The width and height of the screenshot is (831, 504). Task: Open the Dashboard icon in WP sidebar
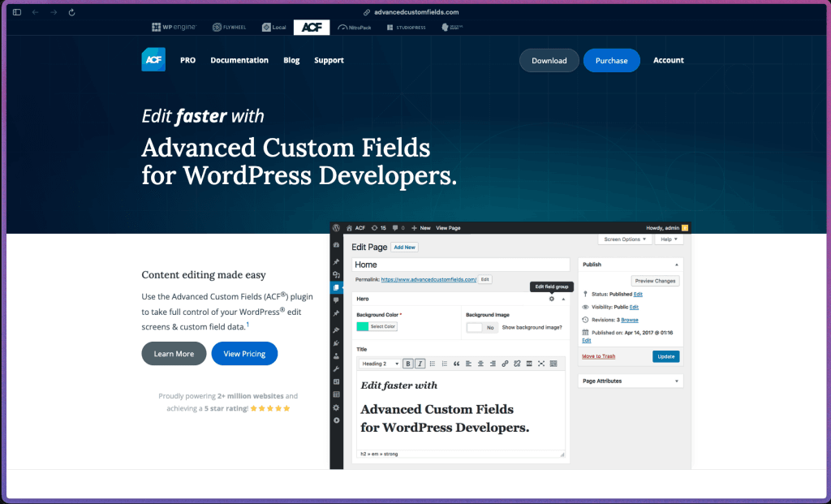click(336, 245)
